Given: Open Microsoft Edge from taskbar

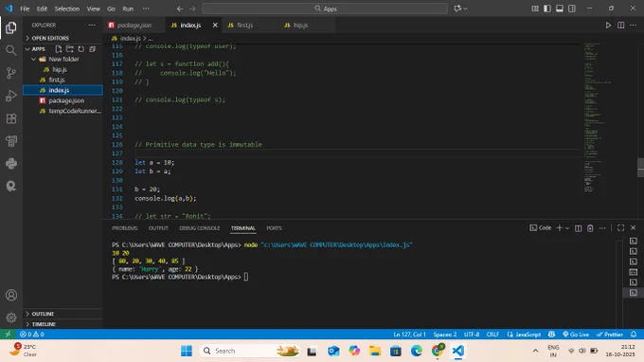Looking at the screenshot, I should (416, 351).
